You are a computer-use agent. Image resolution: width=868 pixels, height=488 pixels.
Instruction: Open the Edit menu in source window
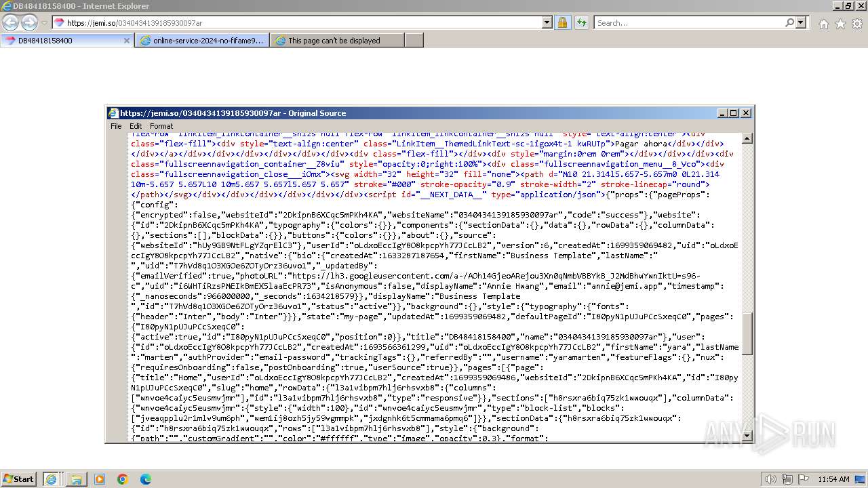136,126
